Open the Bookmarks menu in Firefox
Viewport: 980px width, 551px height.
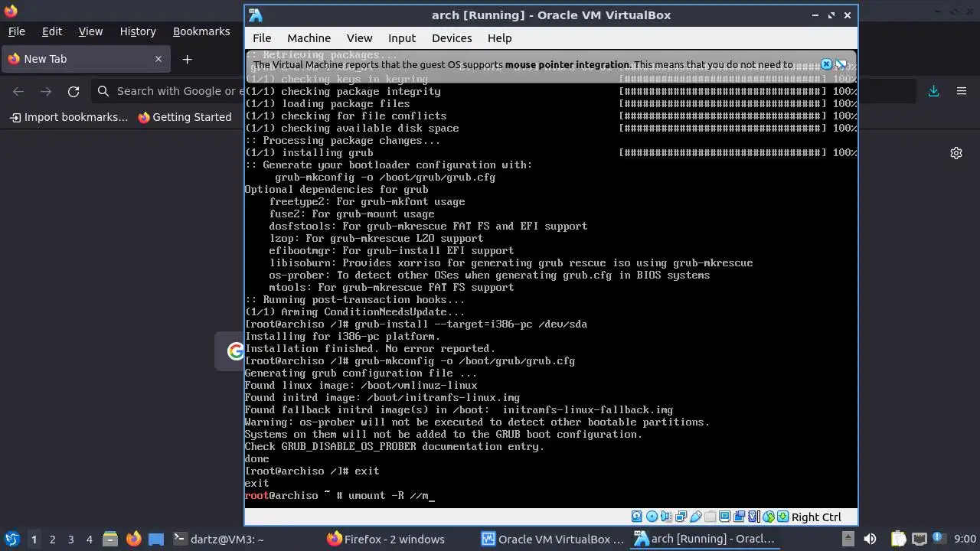click(x=201, y=31)
